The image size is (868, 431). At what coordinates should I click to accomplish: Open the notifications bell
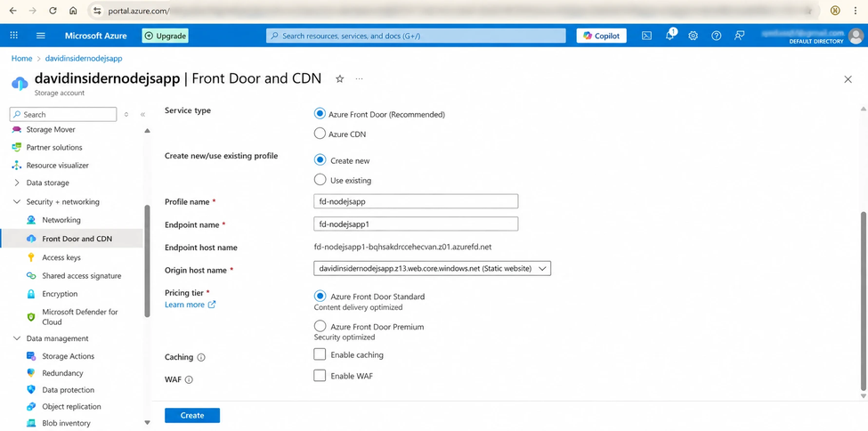[669, 36]
